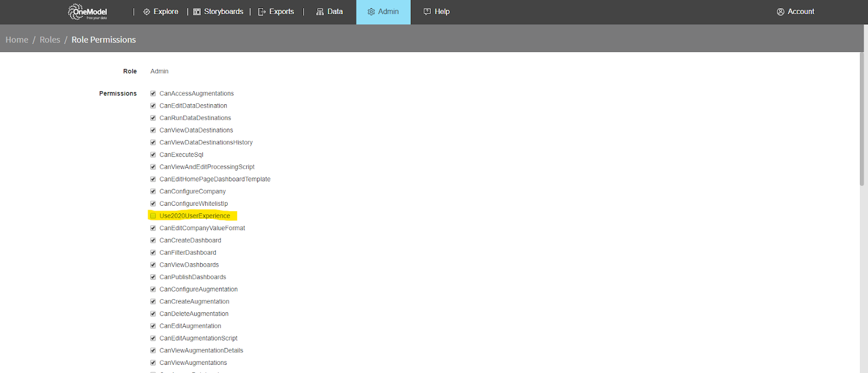The height and width of the screenshot is (373, 868).
Task: Click the OneModel logo
Action: pos(87,12)
